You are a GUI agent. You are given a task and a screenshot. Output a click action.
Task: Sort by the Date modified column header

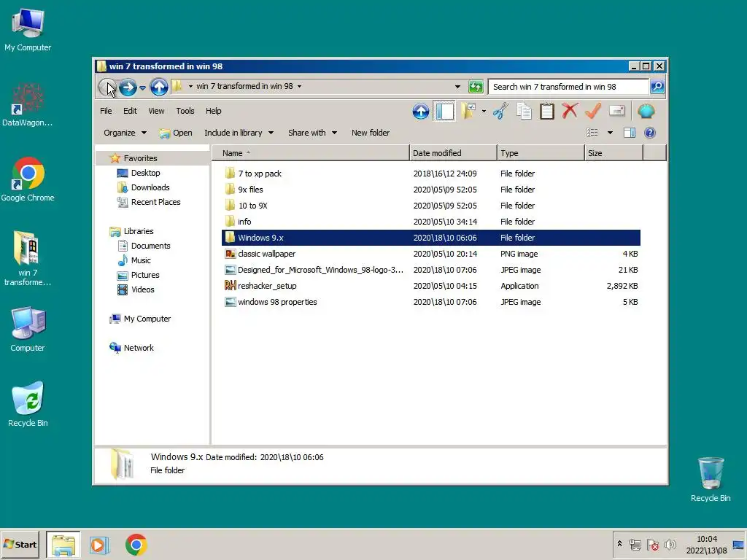click(x=453, y=153)
